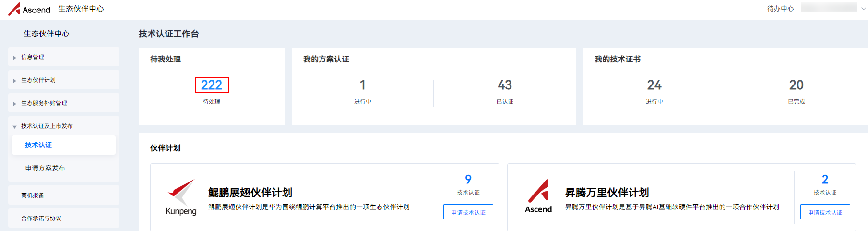Click the Ascend logo in 昇腾万里 card
This screenshot has height=231, width=868.
538,196
